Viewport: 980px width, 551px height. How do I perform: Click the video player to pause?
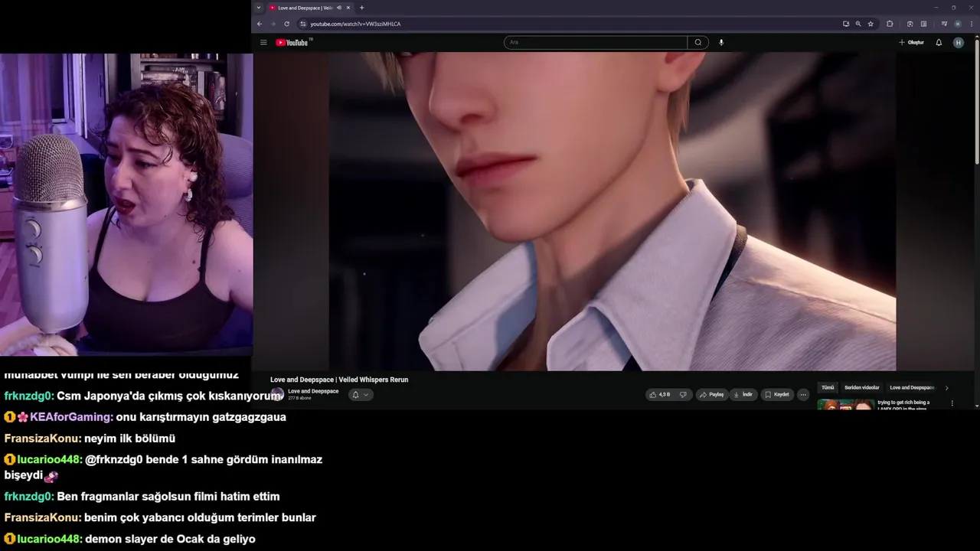point(612,211)
